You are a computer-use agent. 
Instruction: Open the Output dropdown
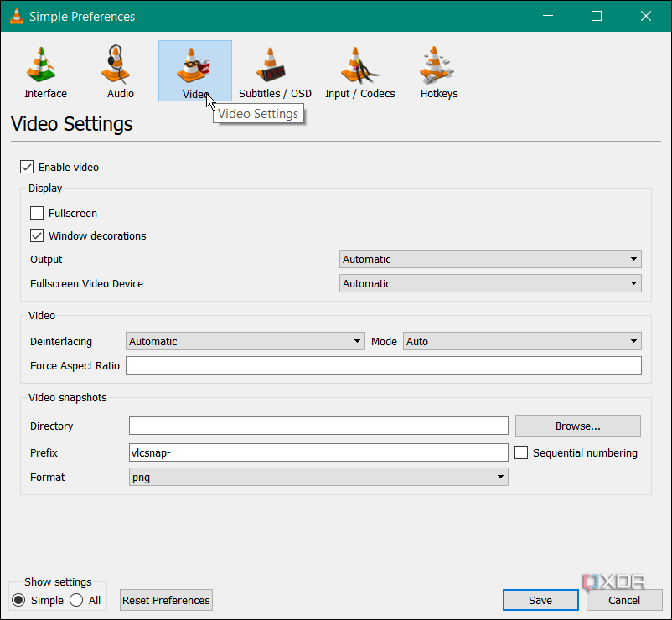(490, 259)
